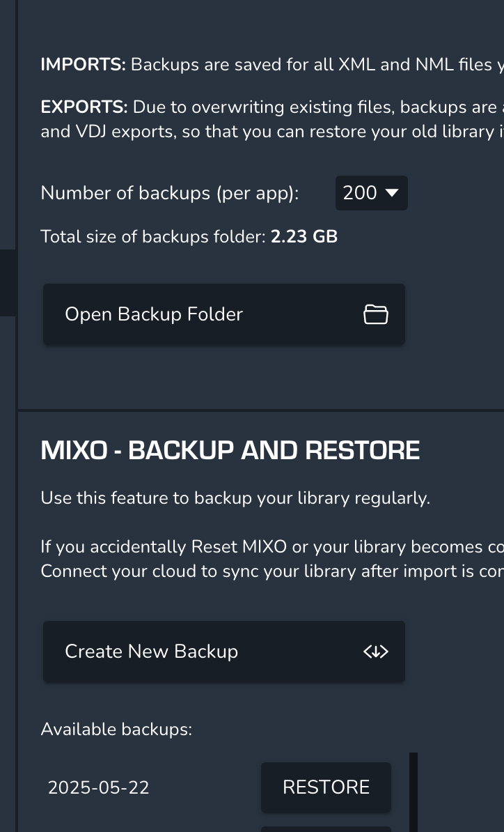504x832 pixels.
Task: Open Backup Folder button text
Action: point(154,314)
